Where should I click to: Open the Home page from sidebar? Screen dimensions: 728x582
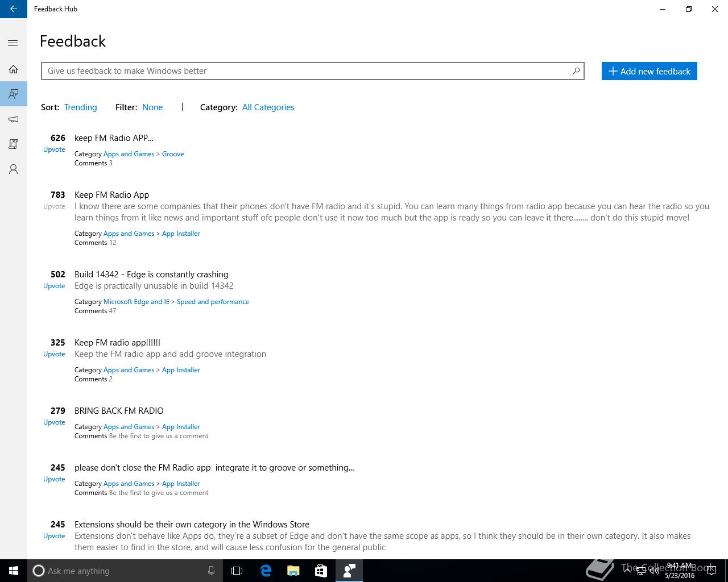point(14,69)
